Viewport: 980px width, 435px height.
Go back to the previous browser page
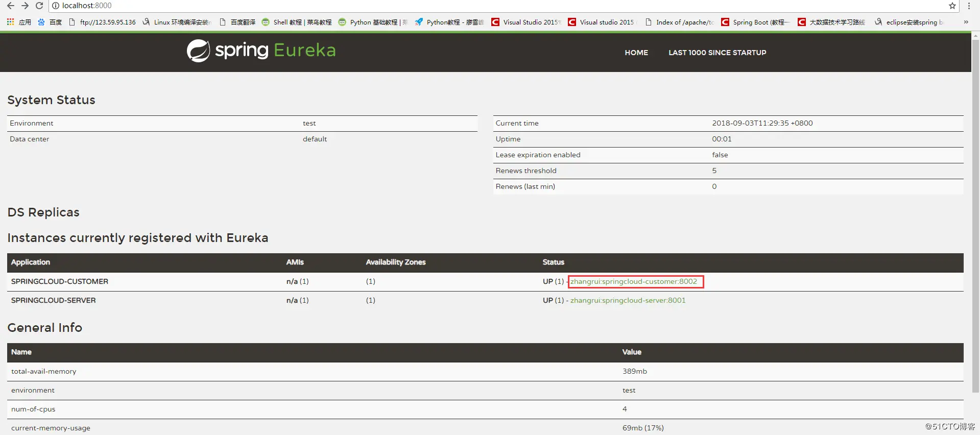pyautogui.click(x=10, y=6)
